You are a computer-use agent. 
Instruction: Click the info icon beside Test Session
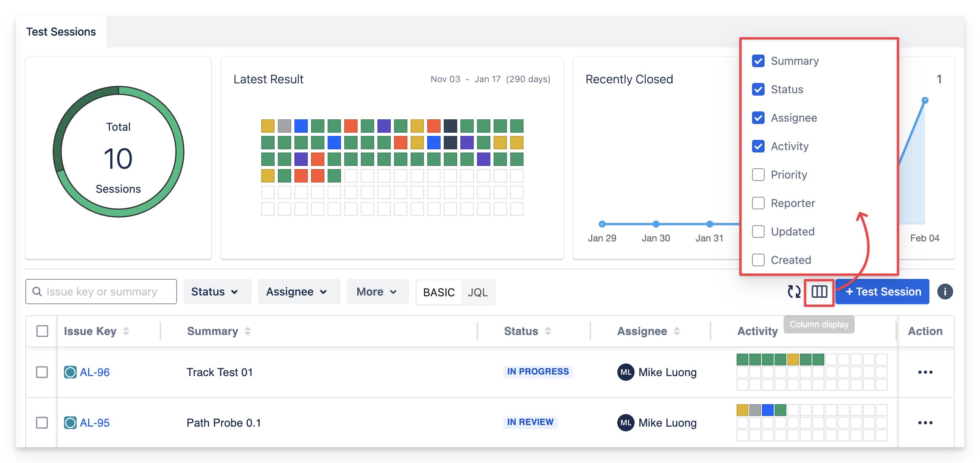pyautogui.click(x=945, y=292)
